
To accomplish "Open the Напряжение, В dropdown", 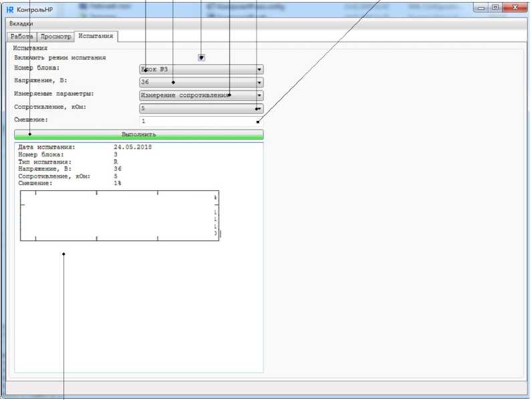I will [x=259, y=83].
